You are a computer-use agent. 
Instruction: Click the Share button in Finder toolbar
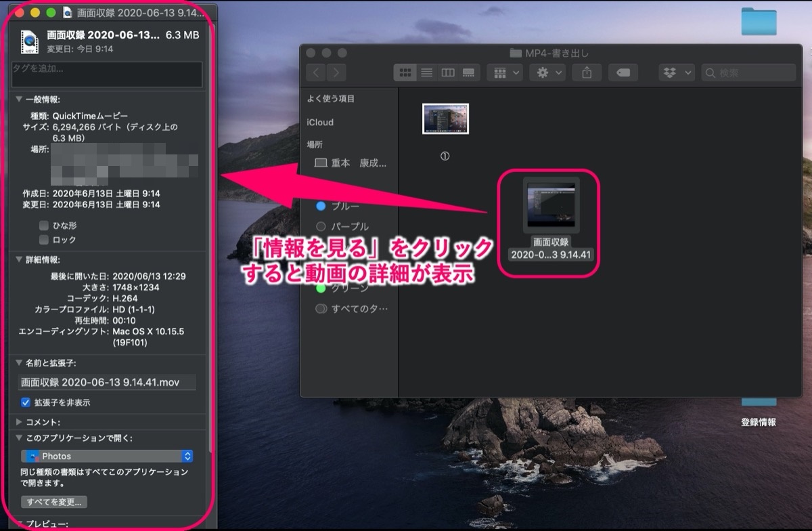tap(587, 72)
